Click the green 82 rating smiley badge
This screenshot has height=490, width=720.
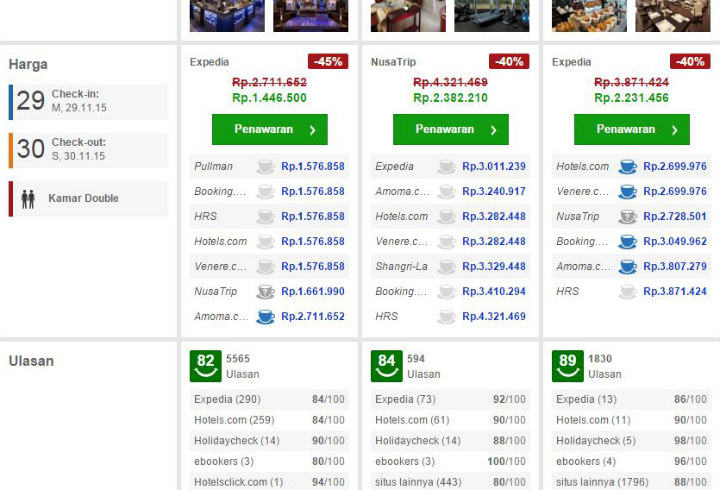coord(205,366)
